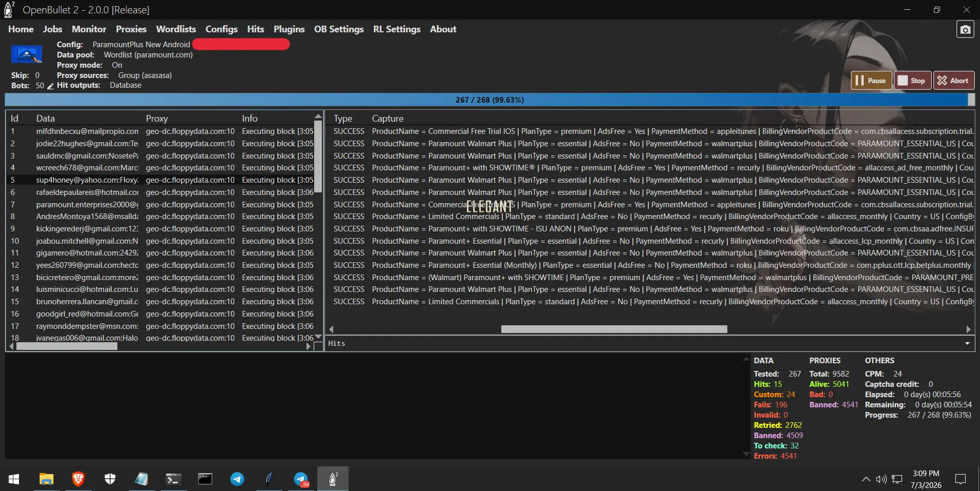Select bot row gigamero@hotmail.com

coord(160,253)
